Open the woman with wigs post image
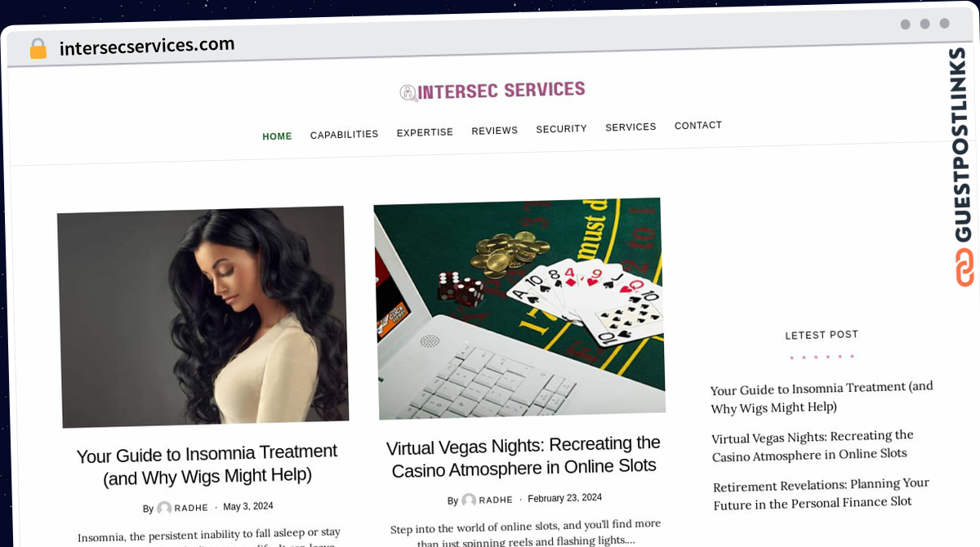980x547 pixels. [203, 317]
